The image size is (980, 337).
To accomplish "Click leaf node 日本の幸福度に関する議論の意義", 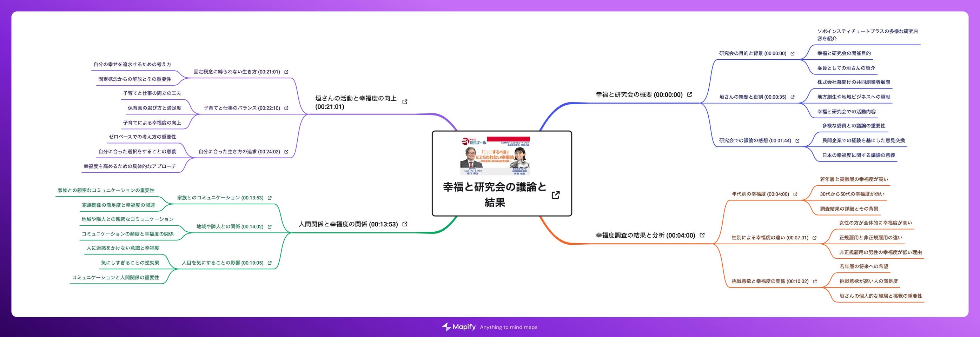I will click(859, 155).
